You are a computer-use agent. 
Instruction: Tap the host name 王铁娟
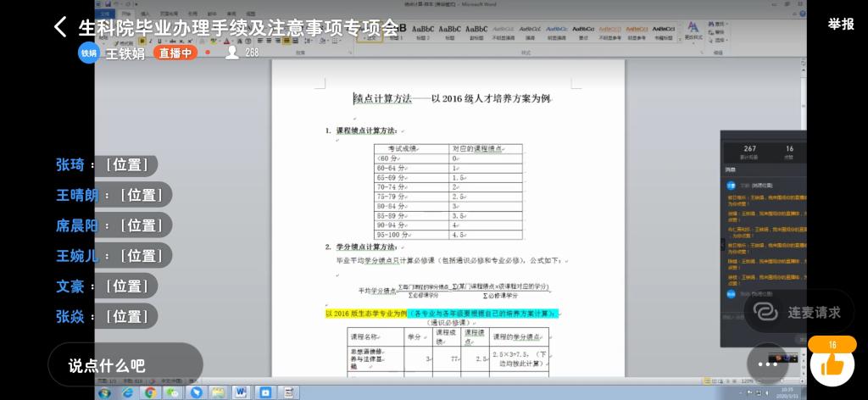pos(124,53)
